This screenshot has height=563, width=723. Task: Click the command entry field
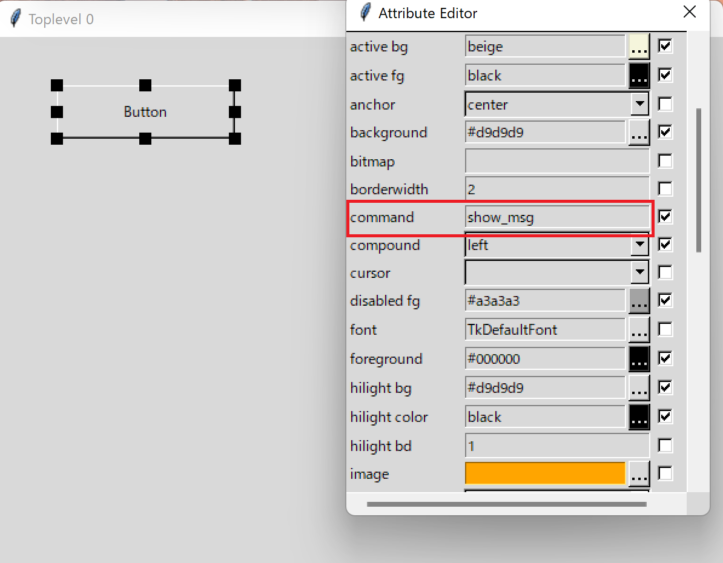[557, 217]
